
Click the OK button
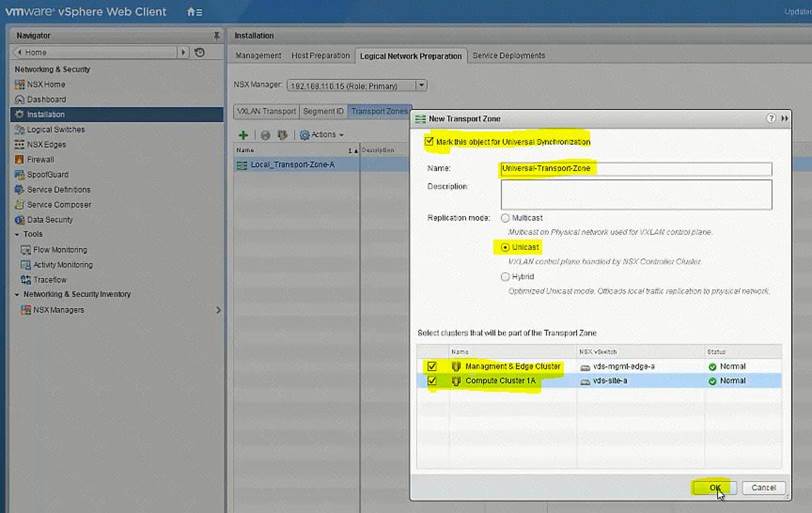coord(714,487)
